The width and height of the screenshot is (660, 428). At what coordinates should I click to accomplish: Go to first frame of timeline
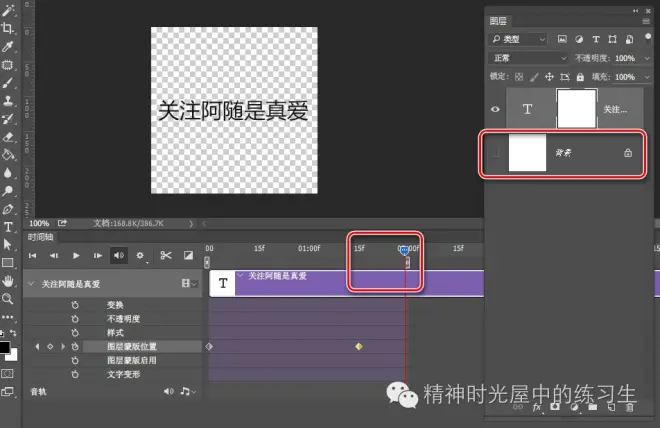coord(32,255)
